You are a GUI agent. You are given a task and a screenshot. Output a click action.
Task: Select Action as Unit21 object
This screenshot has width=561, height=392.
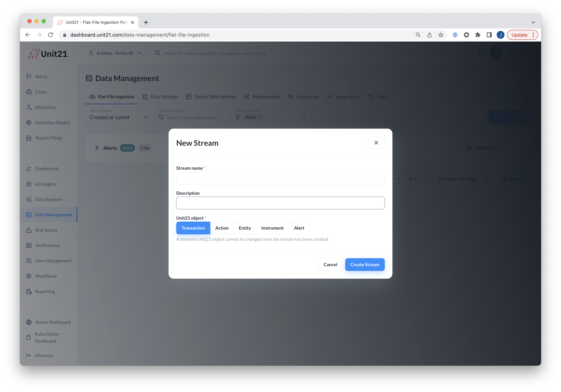click(x=222, y=228)
